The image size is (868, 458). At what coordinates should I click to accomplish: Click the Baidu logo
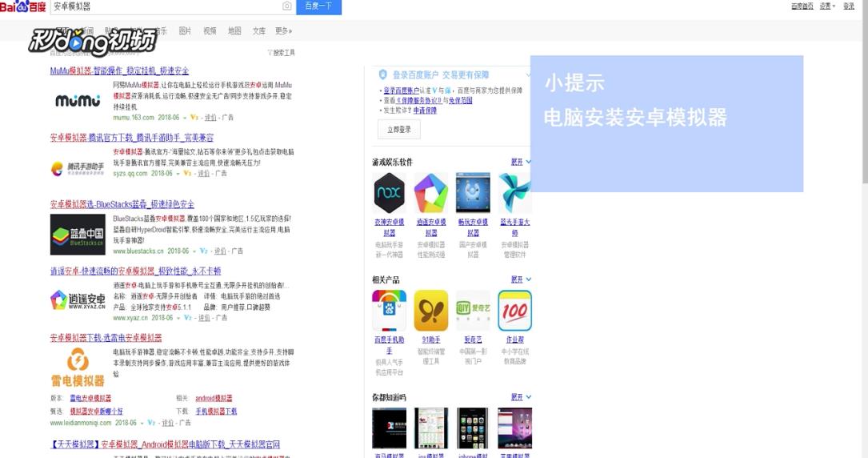[x=23, y=6]
